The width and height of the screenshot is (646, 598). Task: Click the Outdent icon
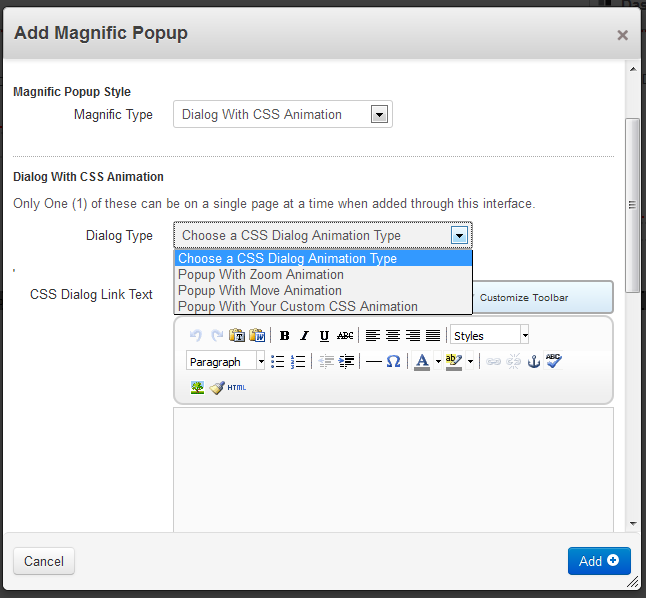[x=326, y=361]
